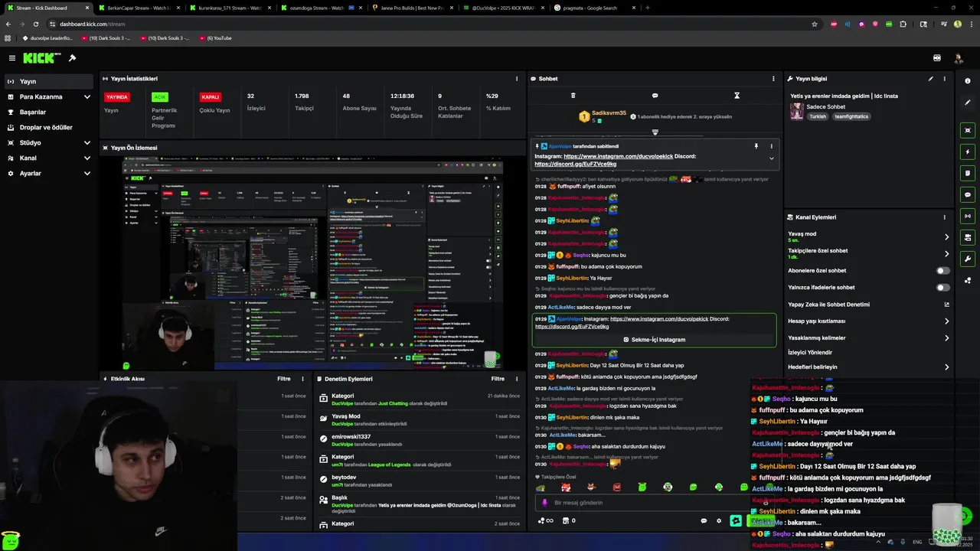Open Yayın İstatistikleri three-dot menu
Image resolution: width=980 pixels, height=551 pixels.
517,79
